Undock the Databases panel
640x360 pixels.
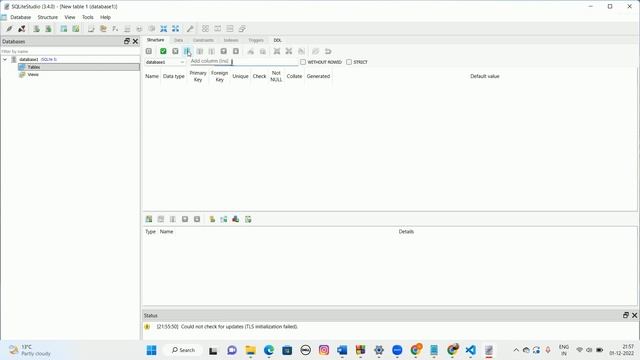pyautogui.click(x=127, y=41)
